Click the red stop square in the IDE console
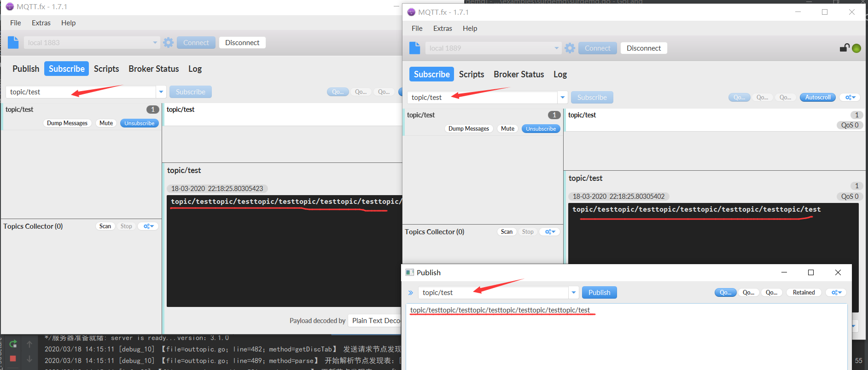Image resolution: width=868 pixels, height=370 pixels. click(13, 358)
